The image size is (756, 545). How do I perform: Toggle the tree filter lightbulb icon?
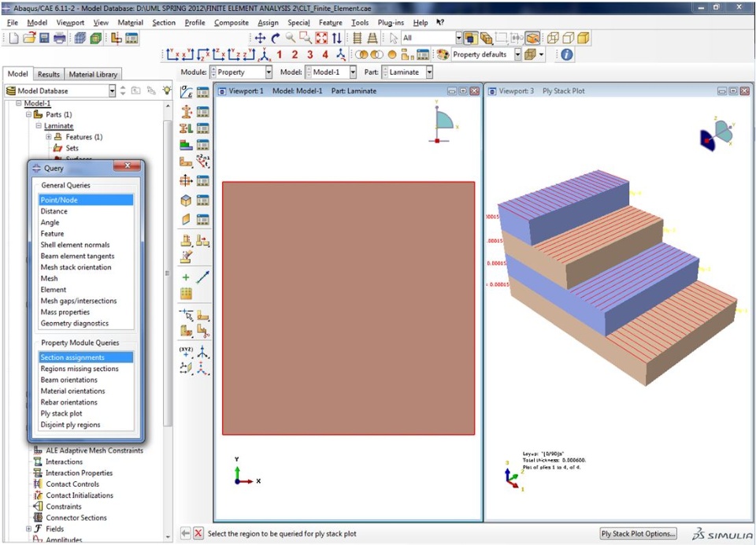click(x=167, y=91)
